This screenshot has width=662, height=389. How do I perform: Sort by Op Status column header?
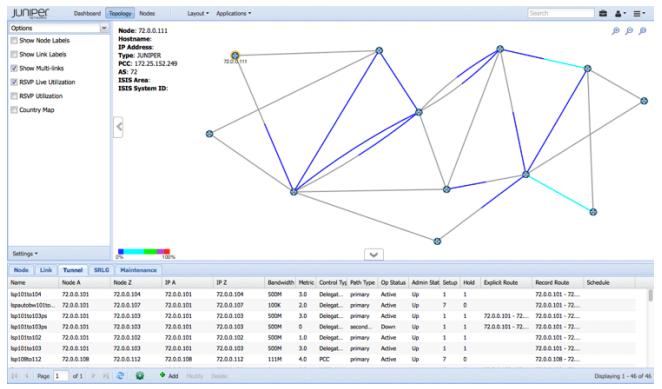pos(393,283)
